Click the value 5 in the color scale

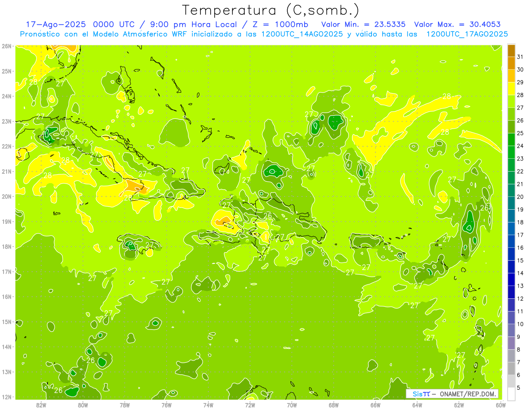(x=519, y=388)
